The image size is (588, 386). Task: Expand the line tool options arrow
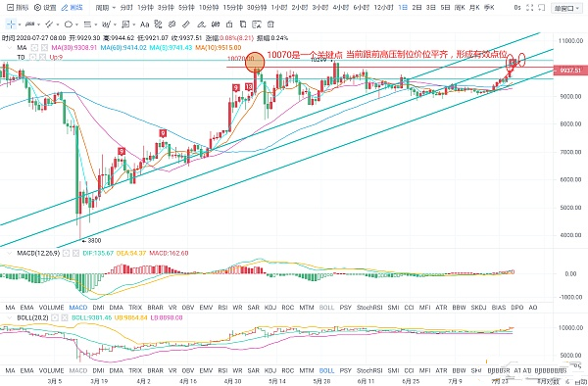38,24
